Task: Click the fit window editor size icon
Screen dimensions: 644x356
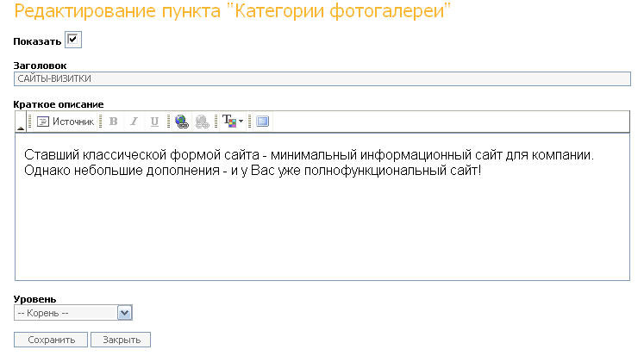Action: click(x=262, y=122)
